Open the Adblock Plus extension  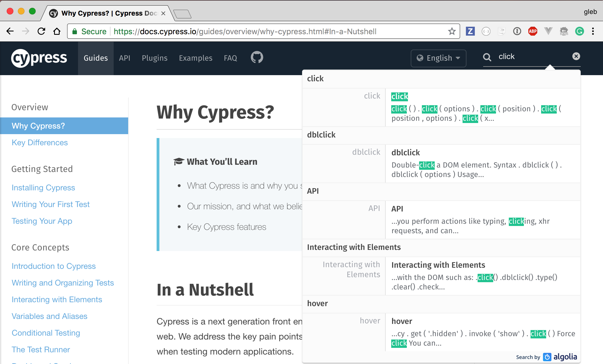533,31
